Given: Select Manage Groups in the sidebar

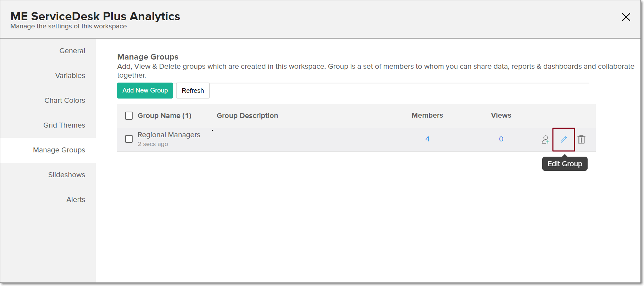Looking at the screenshot, I should [59, 150].
